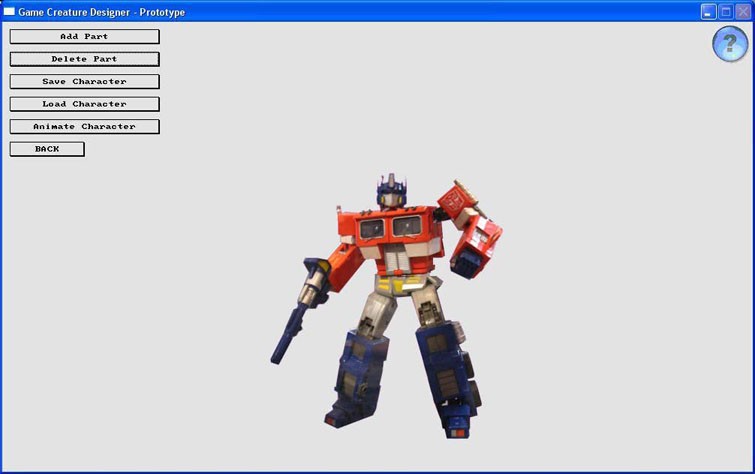This screenshot has width=755, height=474.
Task: Click the window icon in title bar
Action: click(x=9, y=11)
